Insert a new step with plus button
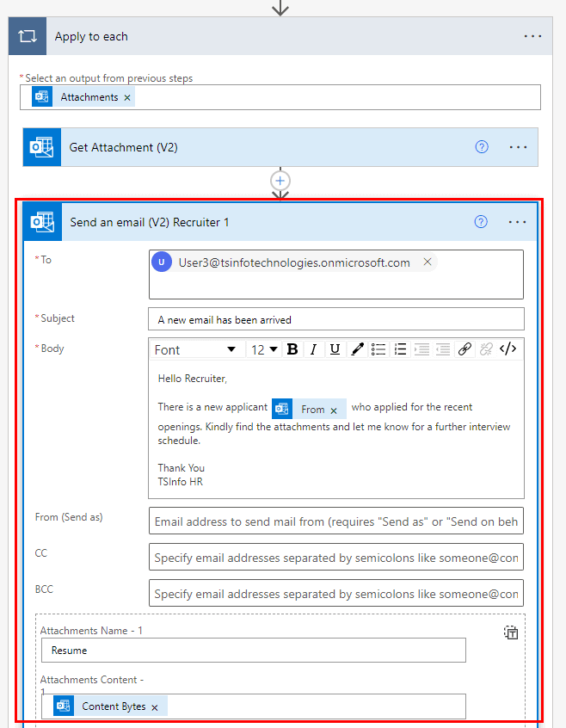Viewport: 566px width, 728px height. [280, 181]
